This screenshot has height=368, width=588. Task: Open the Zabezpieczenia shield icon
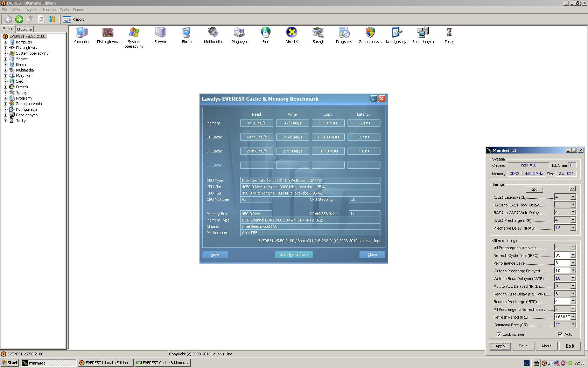pyautogui.click(x=370, y=33)
